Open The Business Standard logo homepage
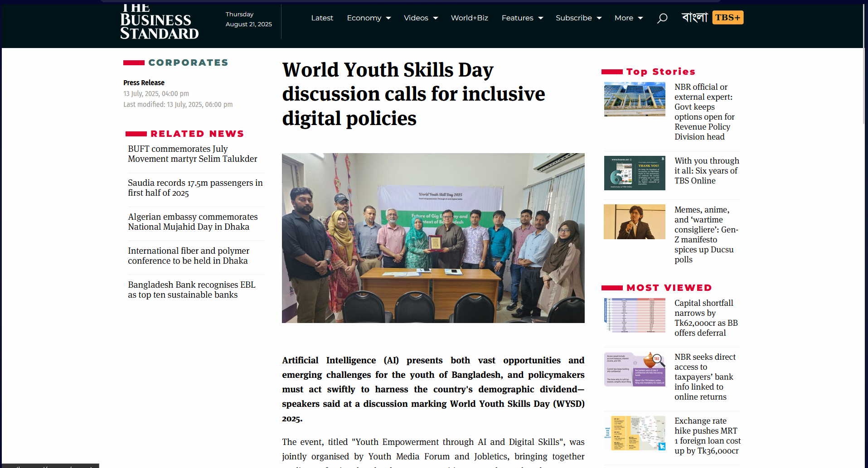This screenshot has height=468, width=868. click(159, 23)
